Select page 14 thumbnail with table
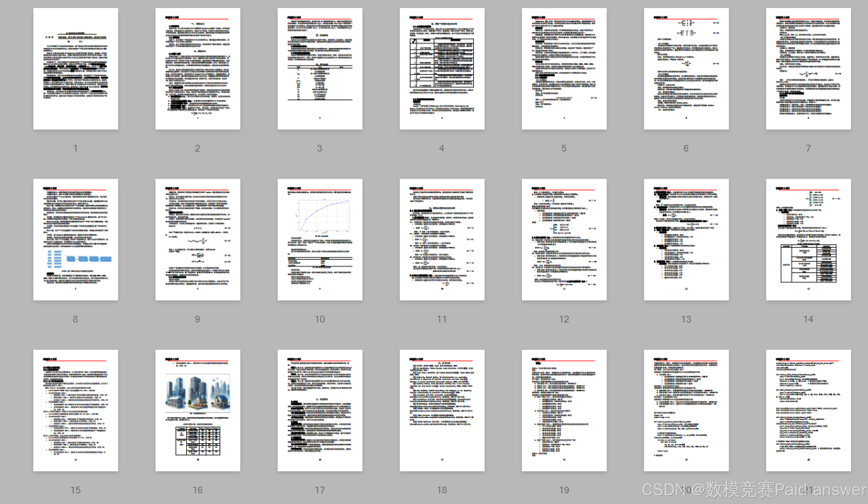This screenshot has width=868, height=504. coord(808,239)
